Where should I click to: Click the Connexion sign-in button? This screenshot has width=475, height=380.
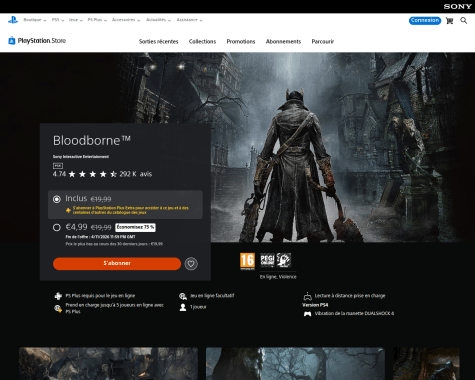pyautogui.click(x=425, y=21)
